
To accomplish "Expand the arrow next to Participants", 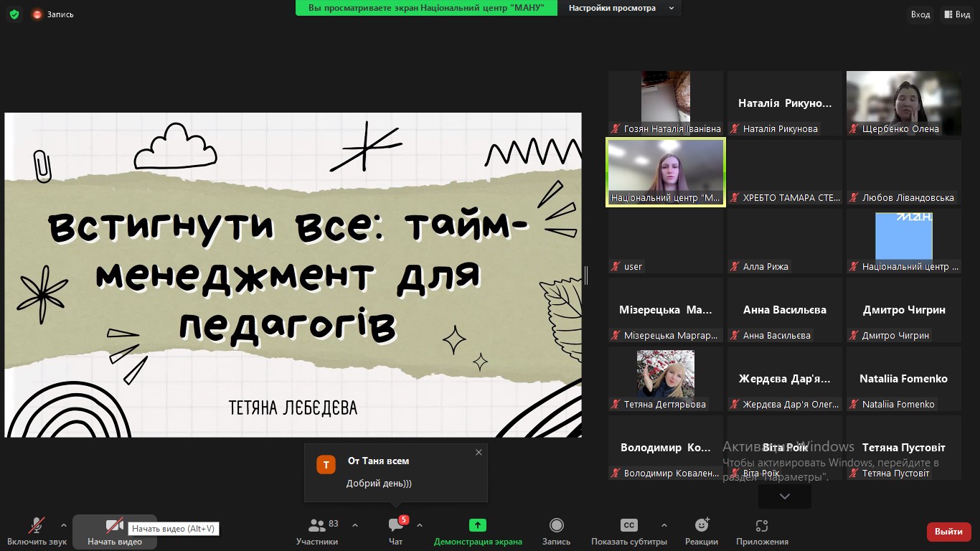I will (354, 525).
